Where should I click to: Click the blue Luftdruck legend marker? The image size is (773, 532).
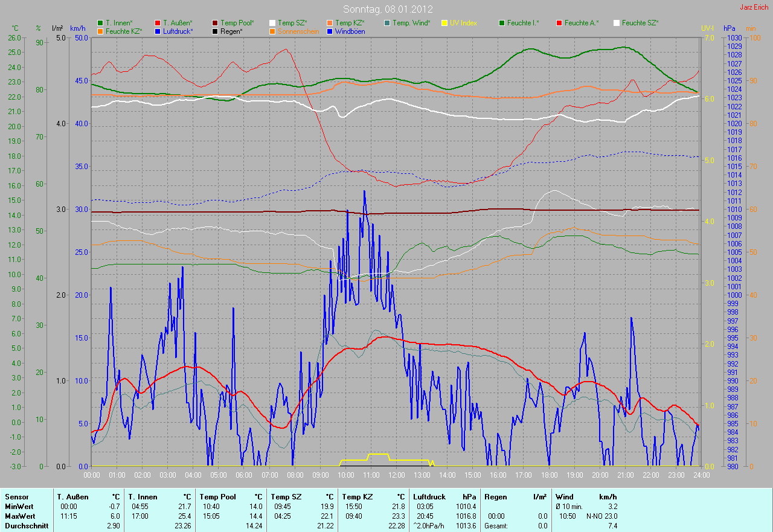click(158, 31)
